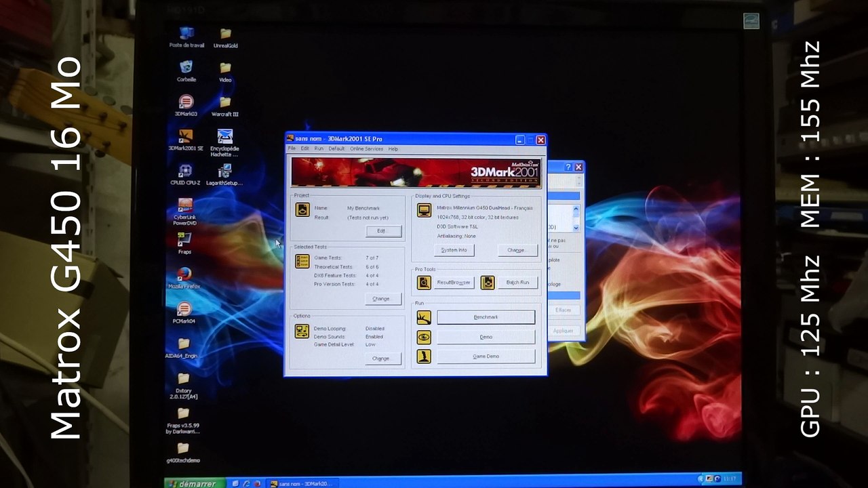Click the Batch Run button
The width and height of the screenshot is (868, 488).
pyautogui.click(x=518, y=283)
